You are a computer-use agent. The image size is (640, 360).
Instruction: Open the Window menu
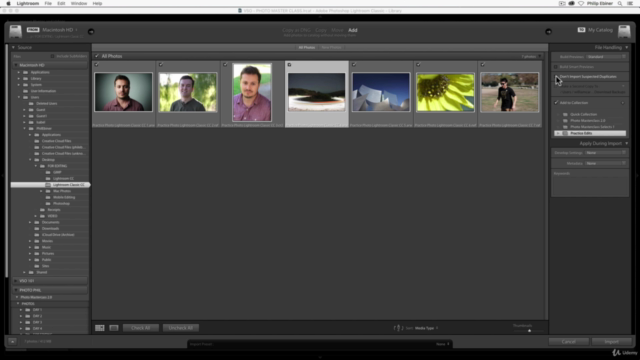pyautogui.click(x=79, y=3)
